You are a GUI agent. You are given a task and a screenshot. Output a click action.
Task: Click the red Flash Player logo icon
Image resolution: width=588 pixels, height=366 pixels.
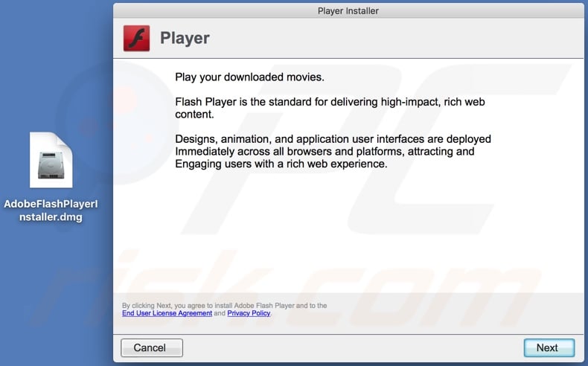pyautogui.click(x=136, y=38)
